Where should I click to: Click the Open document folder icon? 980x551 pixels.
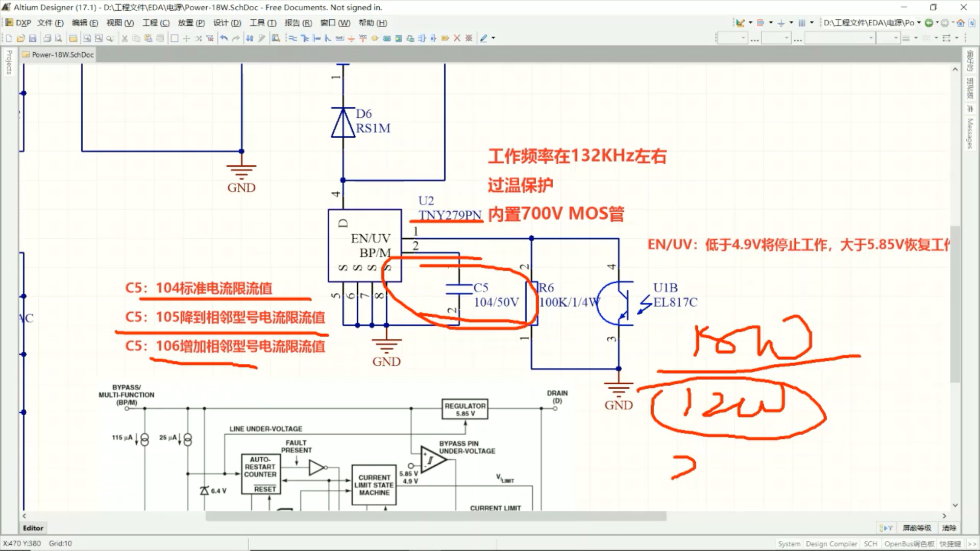tap(20, 38)
